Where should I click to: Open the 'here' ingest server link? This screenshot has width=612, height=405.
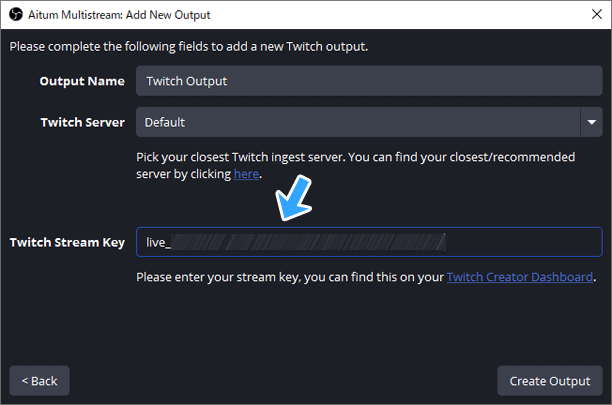point(246,174)
